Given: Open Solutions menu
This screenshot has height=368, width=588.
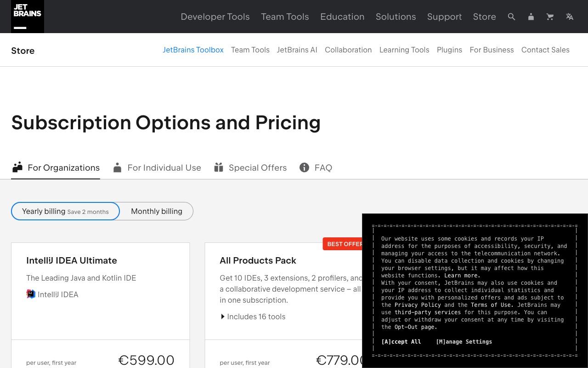Looking at the screenshot, I should [x=396, y=17].
